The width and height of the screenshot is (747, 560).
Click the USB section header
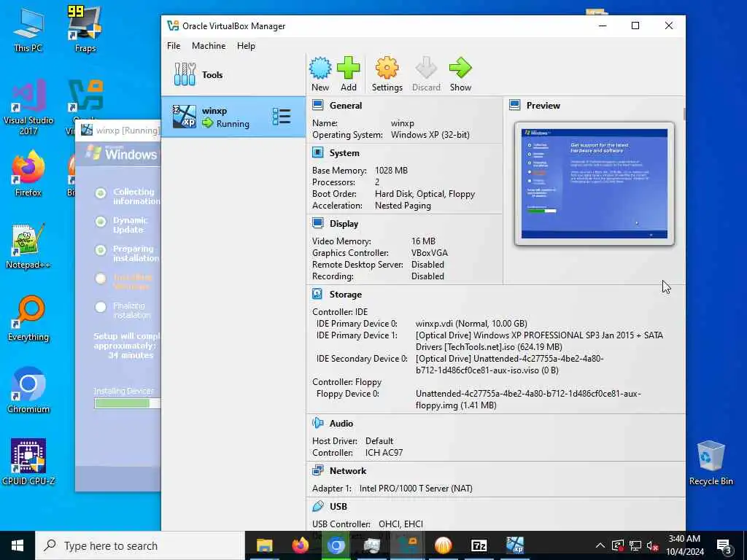coord(338,506)
